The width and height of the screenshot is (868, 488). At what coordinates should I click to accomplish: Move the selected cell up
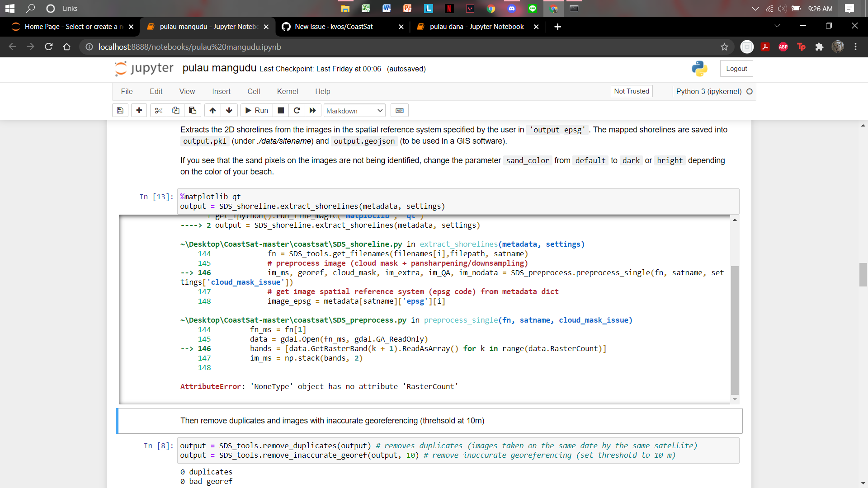pos(212,110)
